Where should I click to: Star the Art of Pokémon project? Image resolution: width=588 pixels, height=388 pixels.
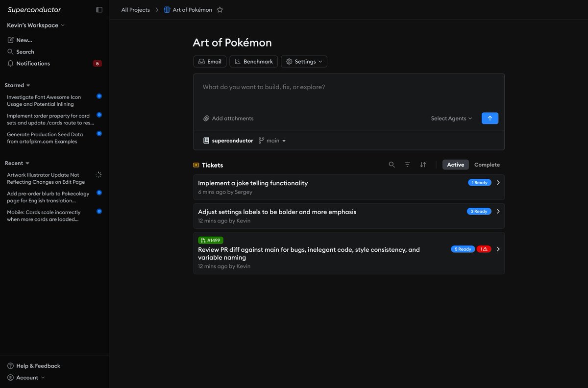pos(220,9)
